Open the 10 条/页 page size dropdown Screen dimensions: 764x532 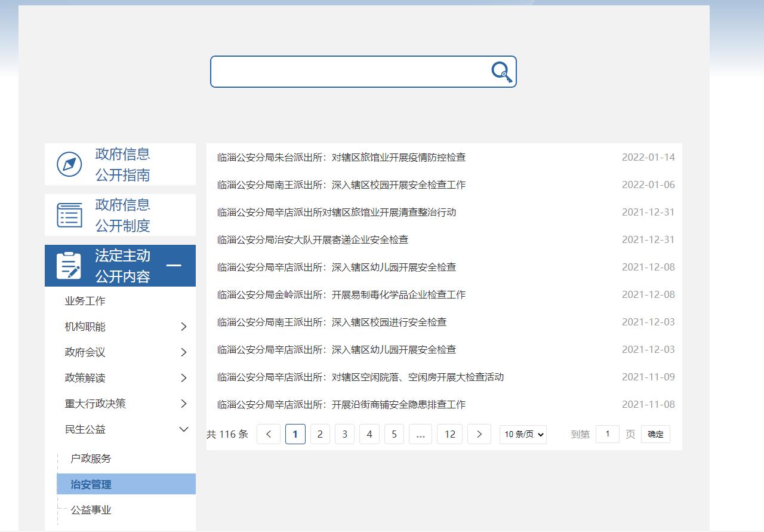523,434
